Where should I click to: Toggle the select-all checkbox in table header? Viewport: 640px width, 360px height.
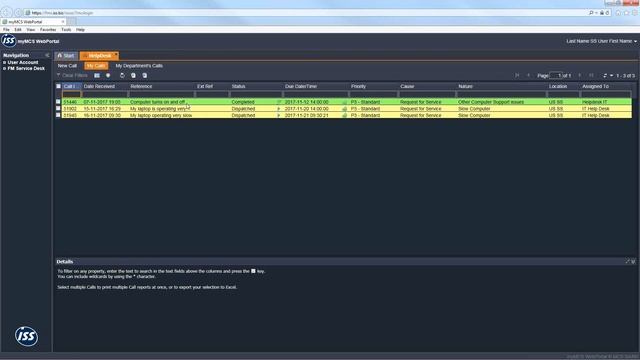click(58, 86)
